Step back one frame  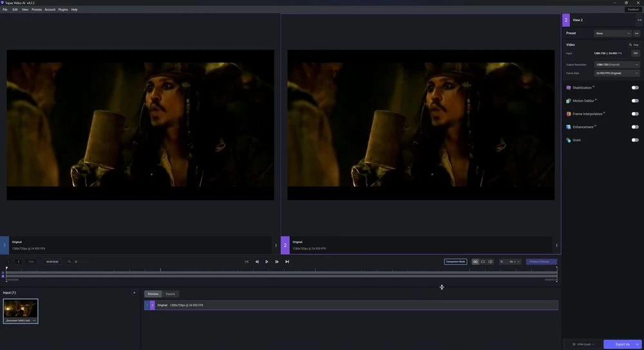click(257, 262)
